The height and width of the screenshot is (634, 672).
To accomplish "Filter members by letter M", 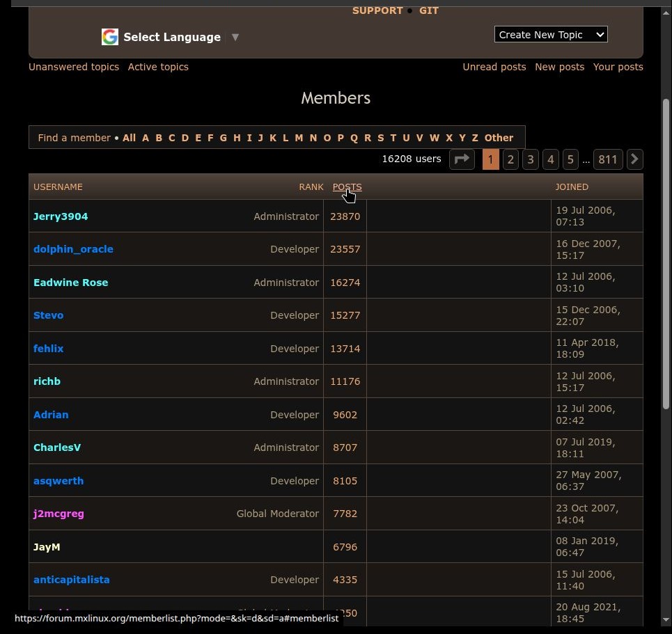I will (x=299, y=138).
